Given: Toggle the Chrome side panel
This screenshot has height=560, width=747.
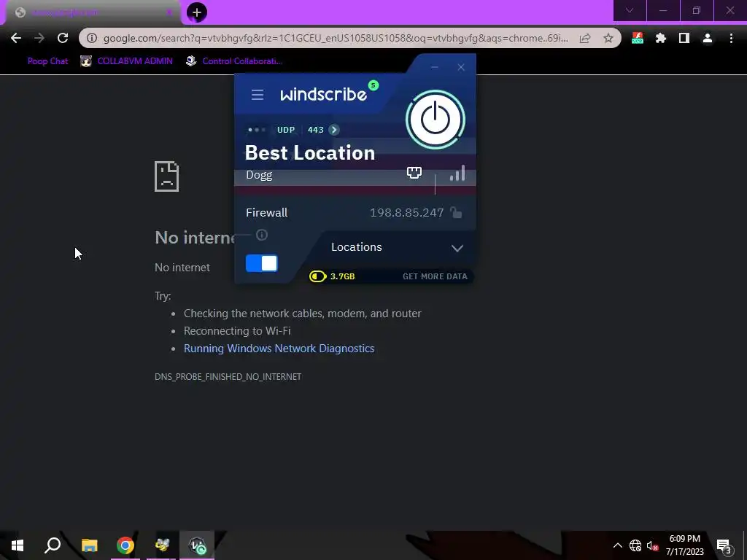Looking at the screenshot, I should coord(684,38).
